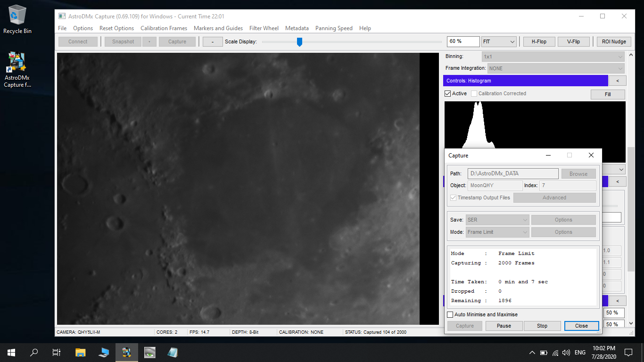Open File Explorer from the taskbar
Screen dimensions: 644x362
[x=81, y=352]
